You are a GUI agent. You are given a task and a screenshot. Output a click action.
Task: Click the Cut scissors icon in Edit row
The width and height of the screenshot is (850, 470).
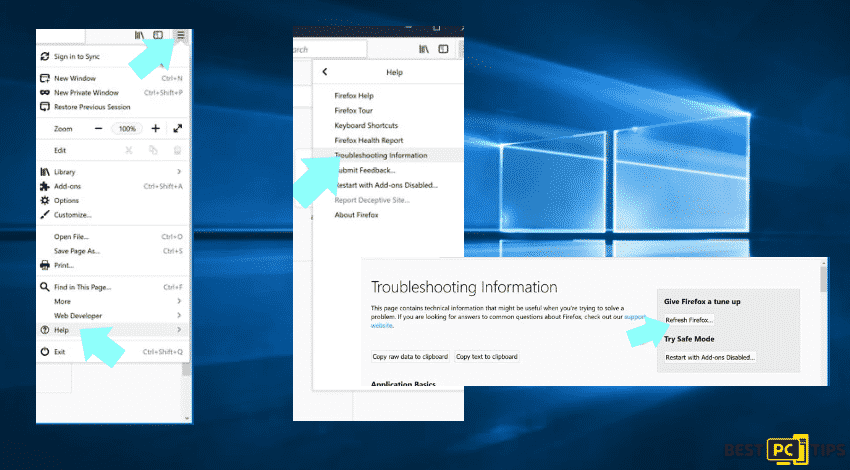click(x=128, y=150)
